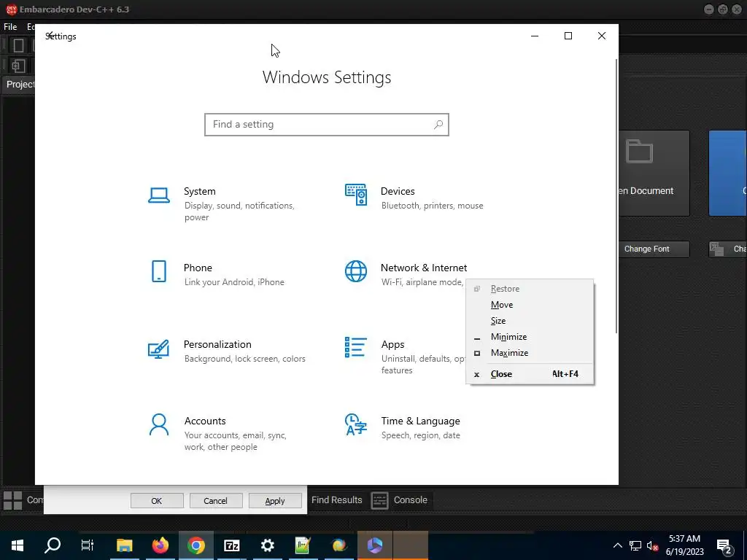This screenshot has width=747, height=560.
Task: Choose Move from the window menu
Action: 530,305
